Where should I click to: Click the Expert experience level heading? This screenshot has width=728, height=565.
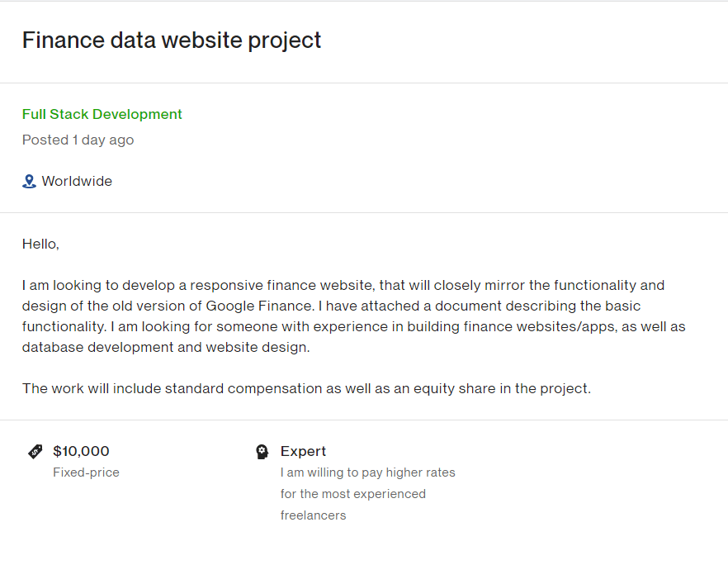(x=303, y=451)
